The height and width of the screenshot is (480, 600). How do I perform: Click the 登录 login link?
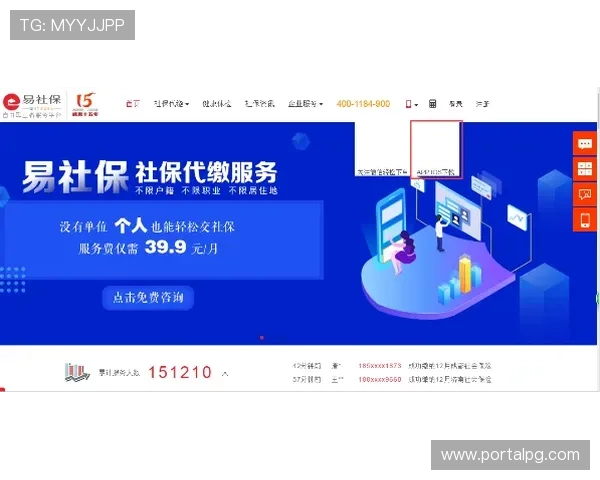pos(455,104)
